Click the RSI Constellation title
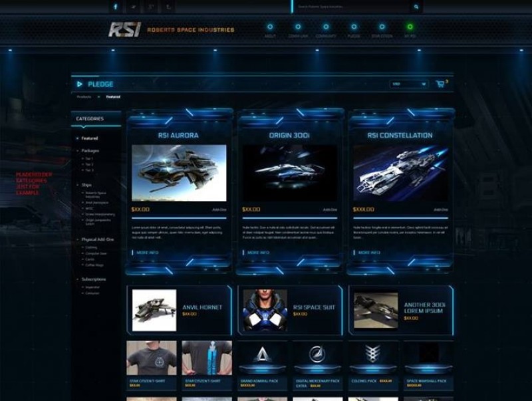The width and height of the screenshot is (532, 401). tap(400, 136)
